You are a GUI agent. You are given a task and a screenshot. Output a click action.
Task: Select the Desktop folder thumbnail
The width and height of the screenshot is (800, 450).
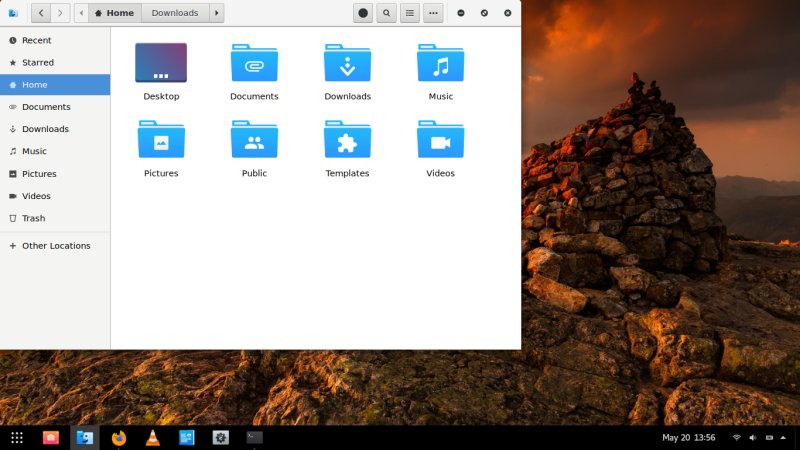point(161,63)
